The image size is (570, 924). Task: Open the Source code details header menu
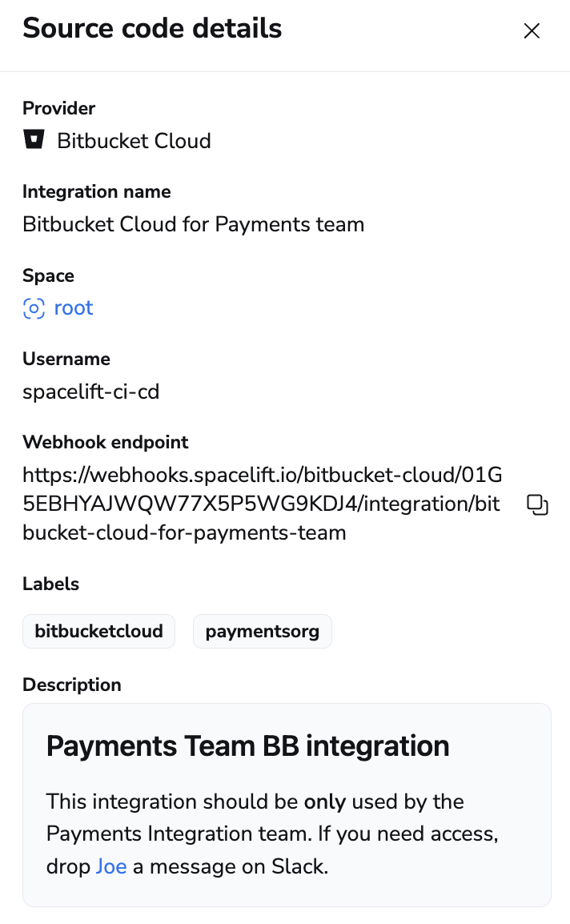pyautogui.click(x=152, y=29)
